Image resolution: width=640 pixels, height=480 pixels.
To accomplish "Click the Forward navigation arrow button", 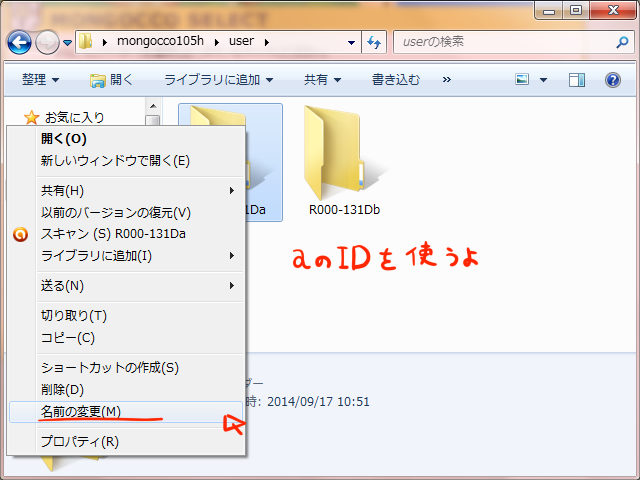I will [47, 43].
